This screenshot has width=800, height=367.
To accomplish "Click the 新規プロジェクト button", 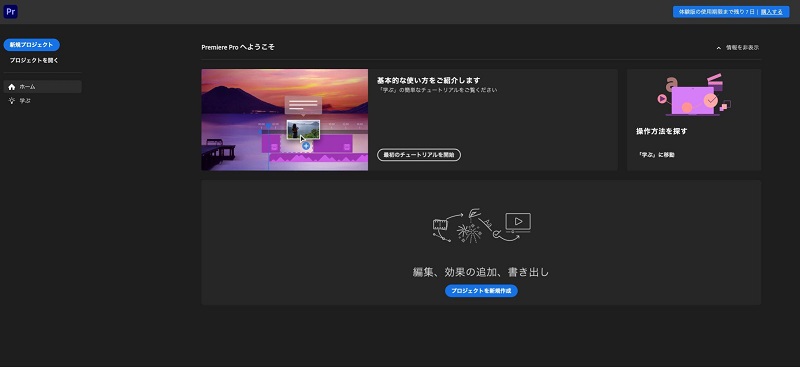I will point(32,45).
